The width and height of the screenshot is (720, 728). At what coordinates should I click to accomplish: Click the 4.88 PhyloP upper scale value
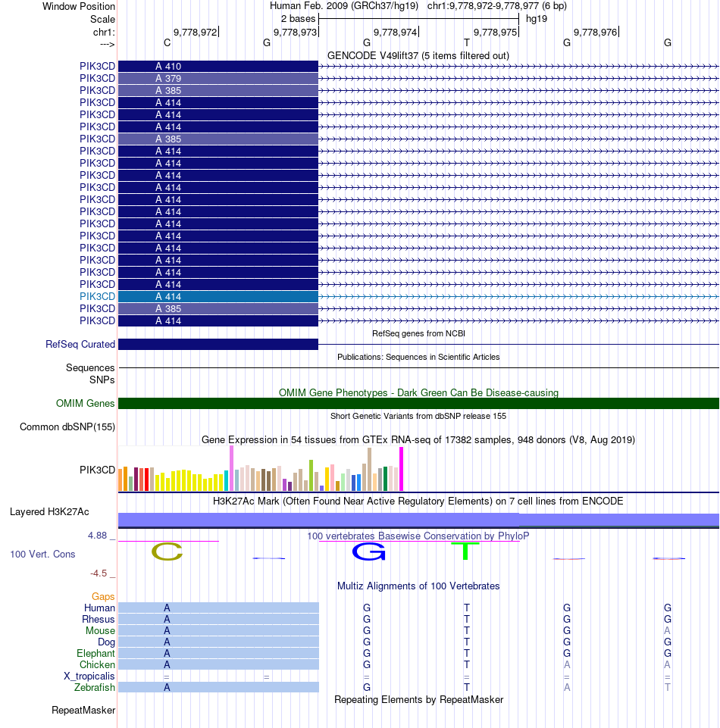[98, 536]
